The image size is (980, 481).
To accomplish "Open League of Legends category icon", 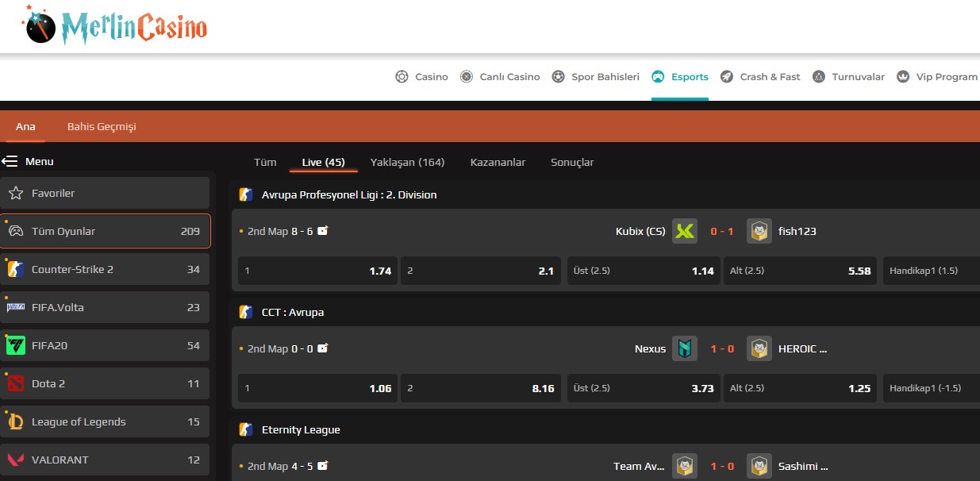I will 16,422.
